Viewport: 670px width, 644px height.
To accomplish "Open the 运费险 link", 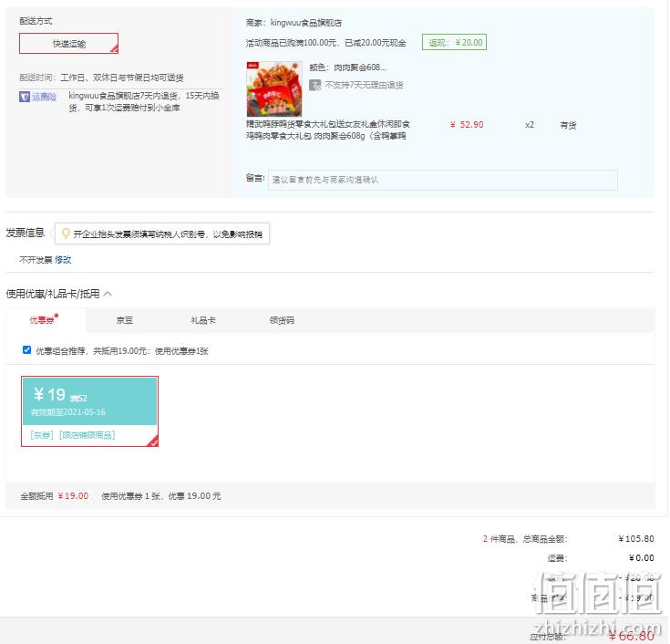I will point(44,97).
